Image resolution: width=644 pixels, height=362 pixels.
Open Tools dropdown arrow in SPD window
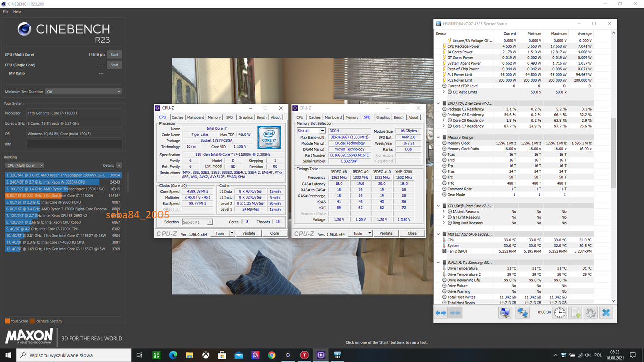370,233
